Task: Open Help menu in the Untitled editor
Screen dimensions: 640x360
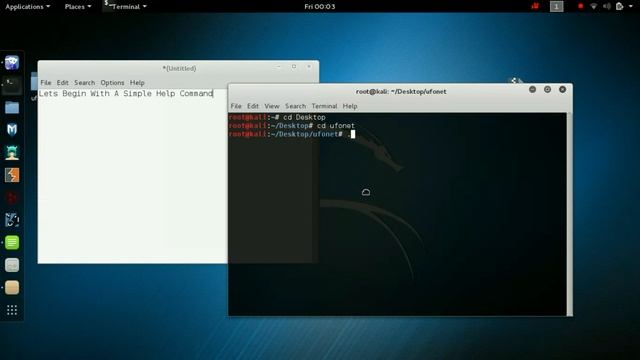Action: click(x=137, y=82)
